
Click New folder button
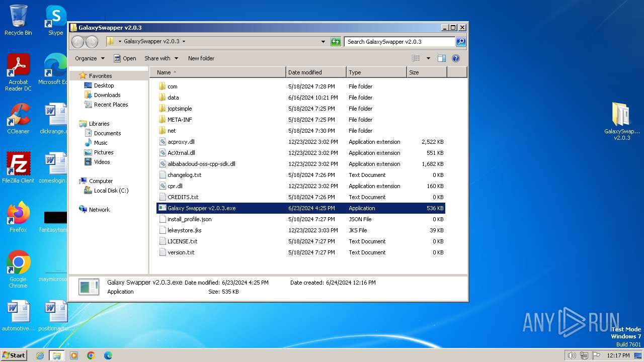tap(201, 58)
